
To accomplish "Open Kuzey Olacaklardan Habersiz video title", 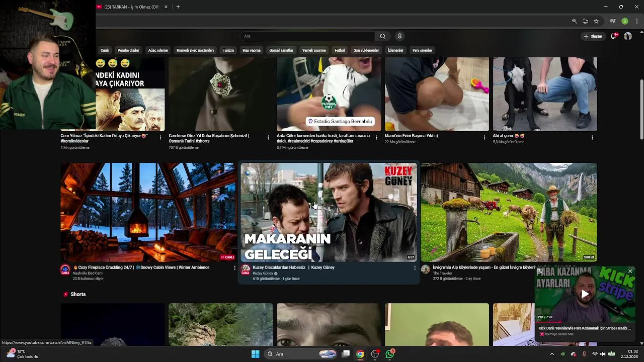I will [x=294, y=267].
